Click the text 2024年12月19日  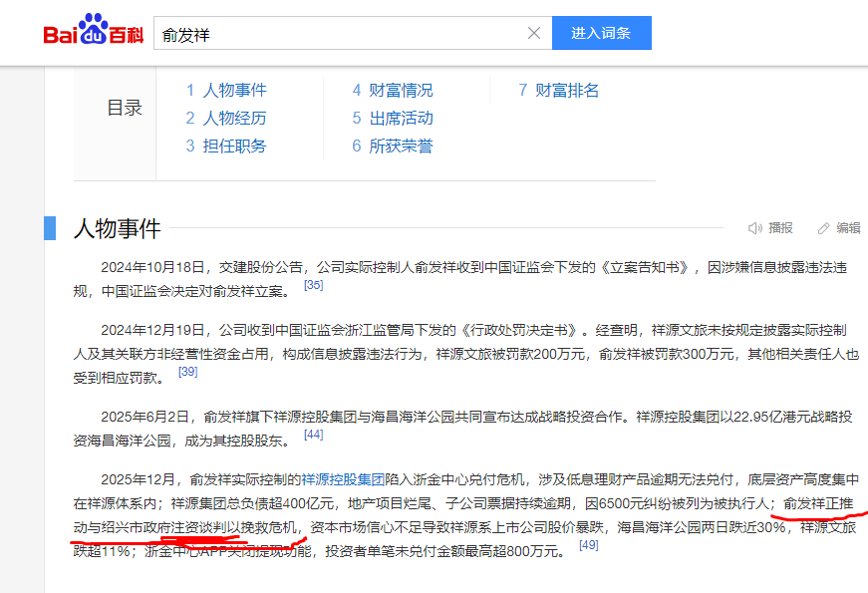pyautogui.click(x=152, y=331)
